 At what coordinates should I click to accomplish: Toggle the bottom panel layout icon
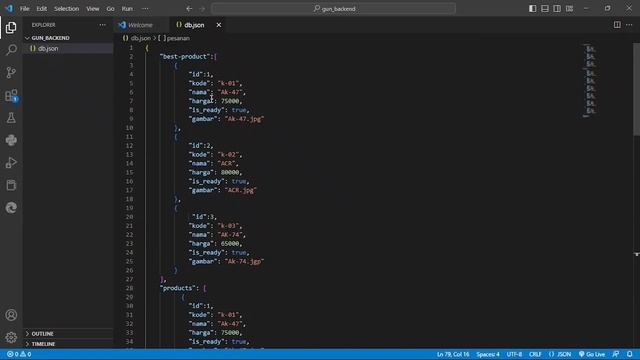(x=544, y=9)
